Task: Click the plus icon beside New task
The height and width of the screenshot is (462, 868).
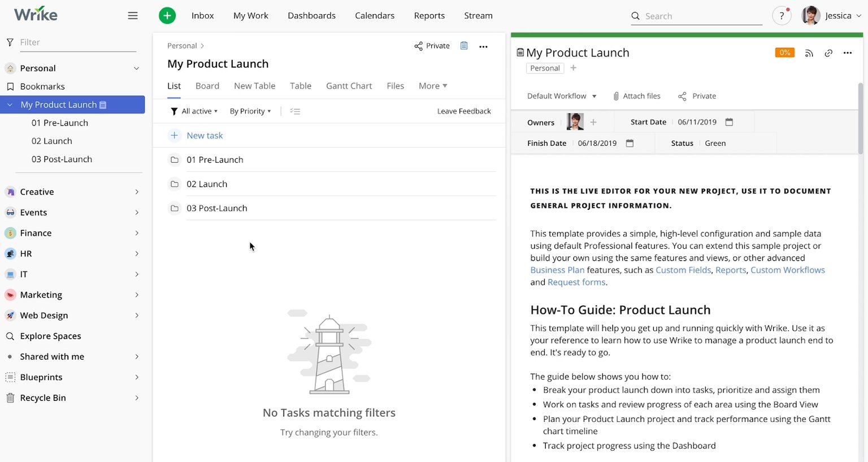Action: (175, 136)
